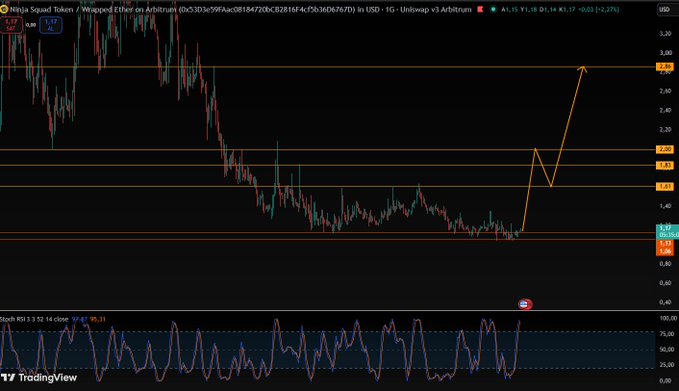Click the Stoch RSI K value 97,87

pyautogui.click(x=80, y=319)
